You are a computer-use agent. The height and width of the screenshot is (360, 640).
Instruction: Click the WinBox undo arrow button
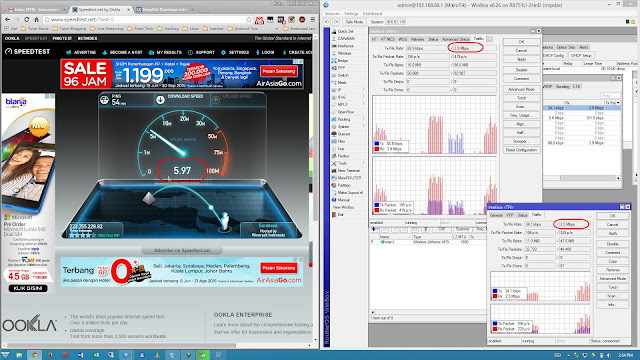click(327, 22)
